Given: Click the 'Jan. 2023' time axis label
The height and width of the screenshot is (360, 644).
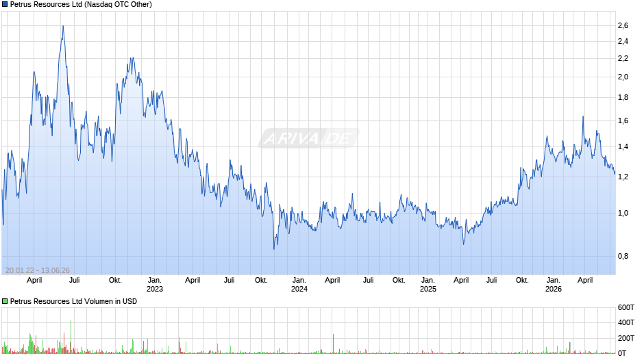Looking at the screenshot, I should [155, 285].
